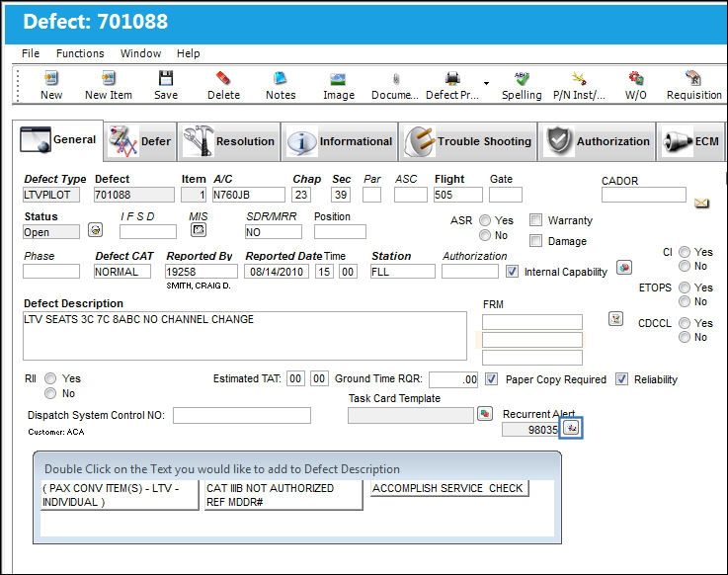Click the Ground Time RQR field
The width and height of the screenshot is (728, 575).
point(453,379)
